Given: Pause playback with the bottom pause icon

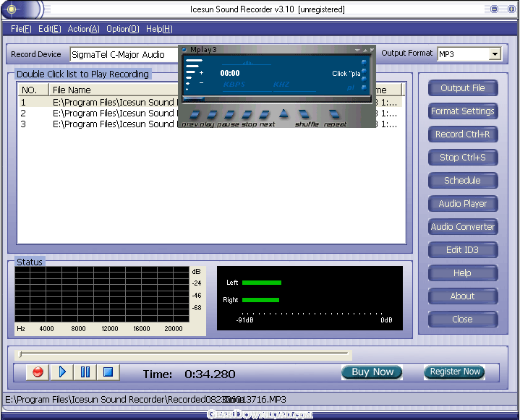Looking at the screenshot, I should pyautogui.click(x=85, y=372).
